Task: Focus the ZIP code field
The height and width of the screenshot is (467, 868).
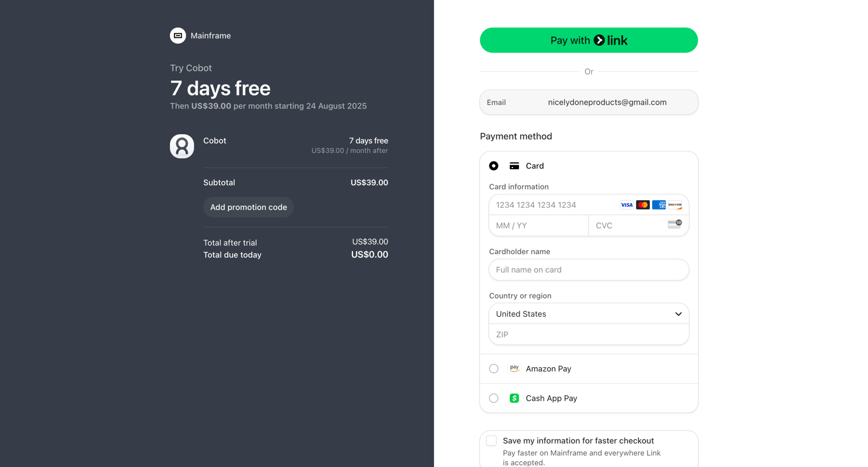Action: [589, 334]
